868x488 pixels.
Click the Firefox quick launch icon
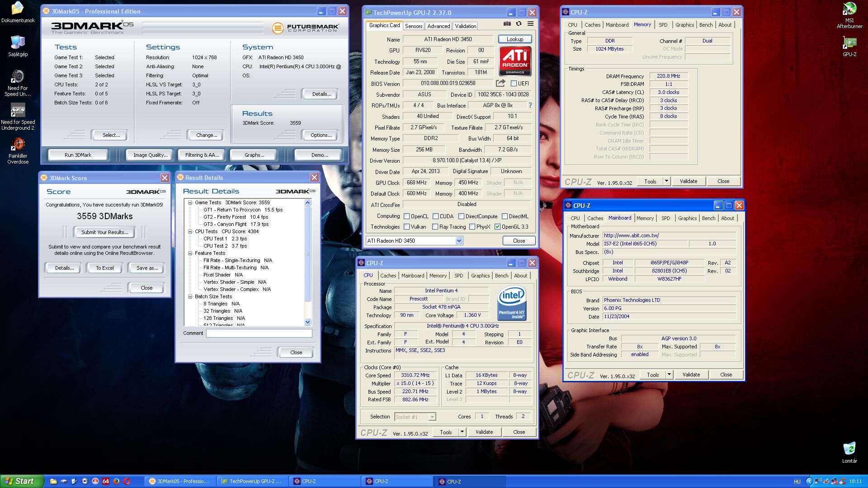point(116,481)
